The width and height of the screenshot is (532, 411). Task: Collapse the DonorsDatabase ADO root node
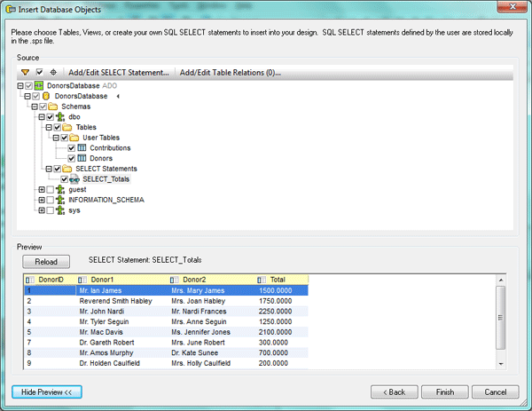pos(20,85)
